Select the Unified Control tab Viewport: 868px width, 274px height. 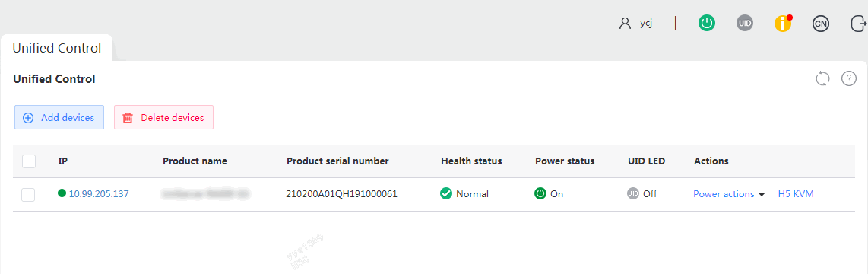click(x=57, y=48)
